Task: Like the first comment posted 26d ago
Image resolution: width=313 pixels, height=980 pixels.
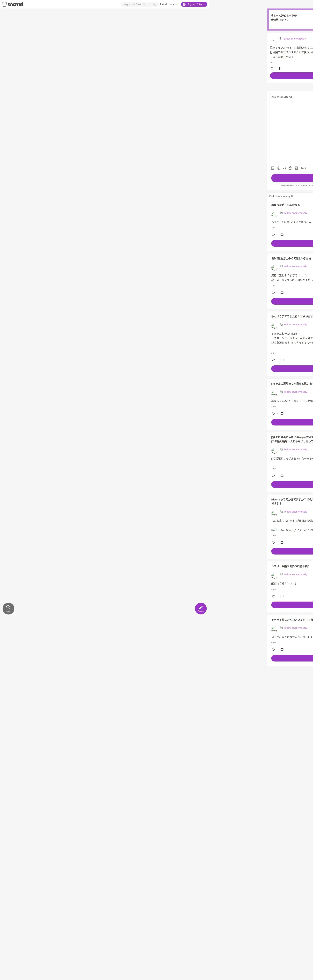Action: click(x=273, y=235)
